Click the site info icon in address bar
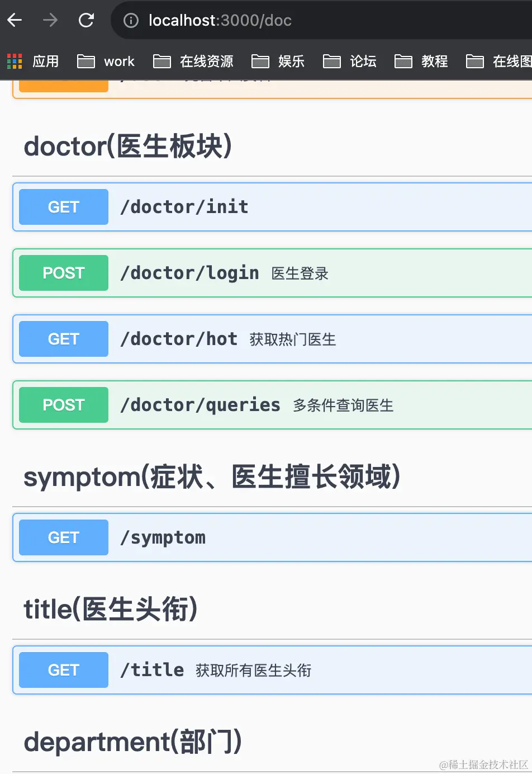 [131, 21]
